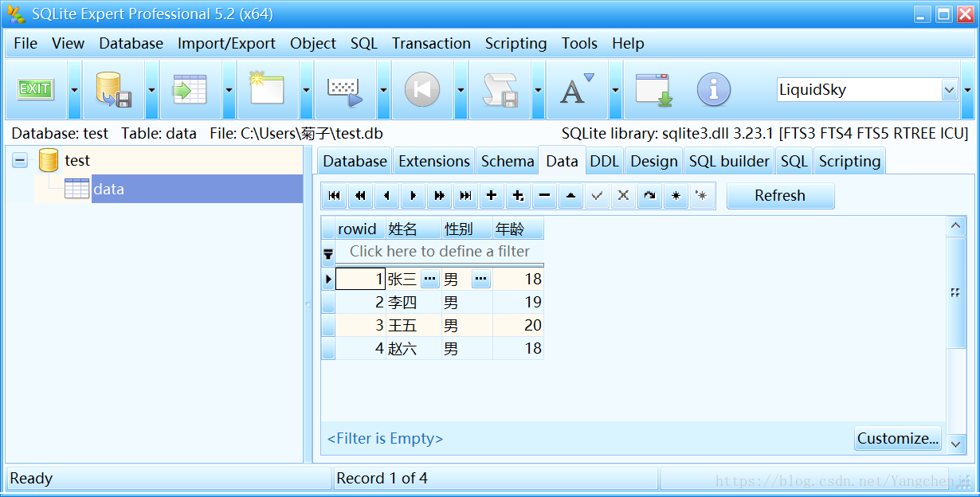Open dropdown arrow beside database save icon

click(152, 89)
